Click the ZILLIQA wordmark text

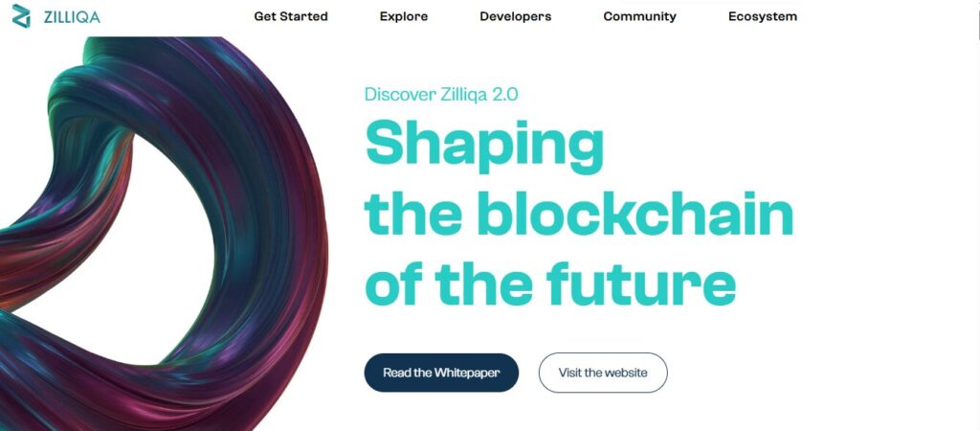click(x=71, y=17)
